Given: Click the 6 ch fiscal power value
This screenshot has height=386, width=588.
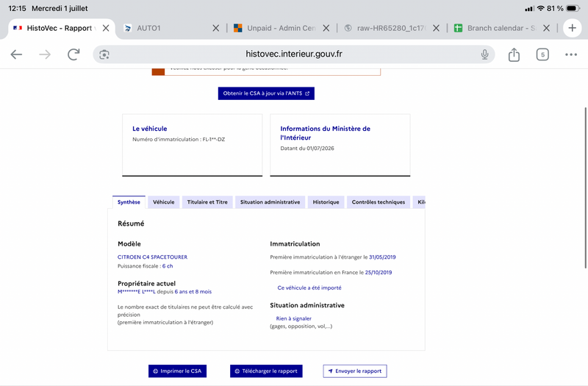Looking at the screenshot, I should [x=168, y=266].
